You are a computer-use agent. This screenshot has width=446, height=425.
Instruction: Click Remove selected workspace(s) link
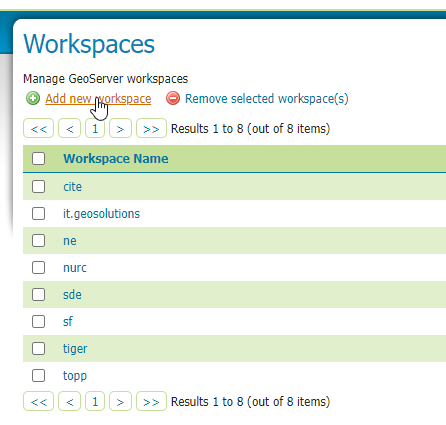click(267, 99)
